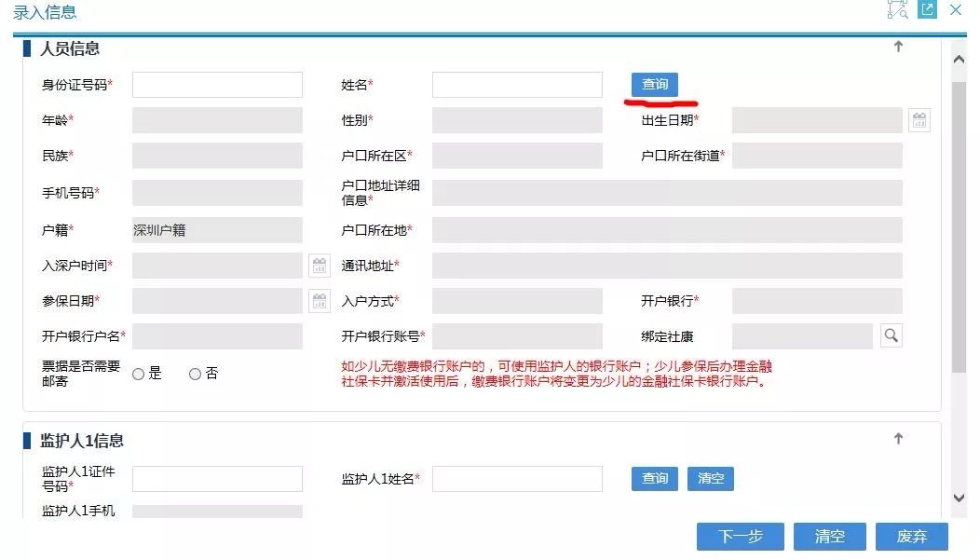Screen dimensions: 980x560
Task: Click the 废弃 button
Action: click(912, 537)
